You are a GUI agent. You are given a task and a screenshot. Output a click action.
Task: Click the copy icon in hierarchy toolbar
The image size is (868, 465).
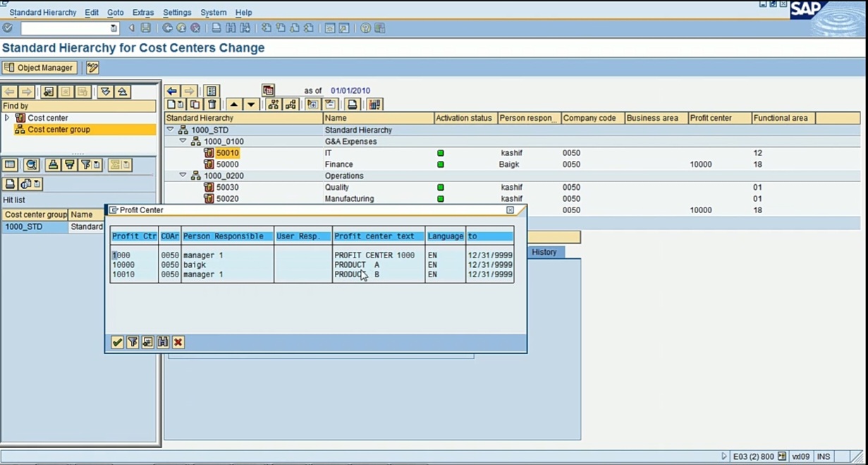[195, 104]
